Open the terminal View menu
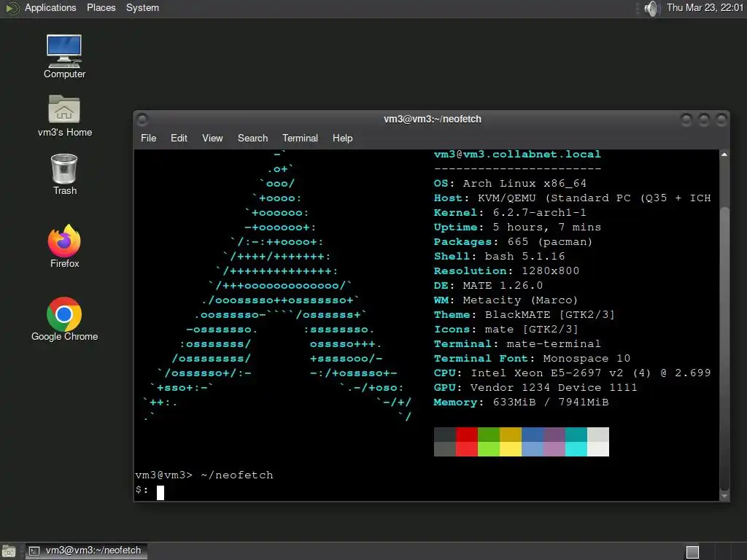Image resolution: width=747 pixels, height=560 pixels. [x=212, y=138]
